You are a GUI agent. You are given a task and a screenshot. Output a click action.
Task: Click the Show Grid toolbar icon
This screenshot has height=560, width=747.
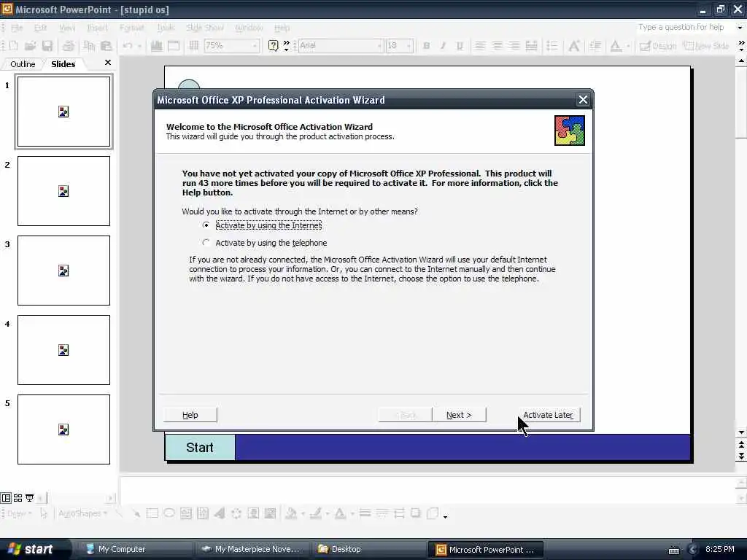[x=194, y=46]
